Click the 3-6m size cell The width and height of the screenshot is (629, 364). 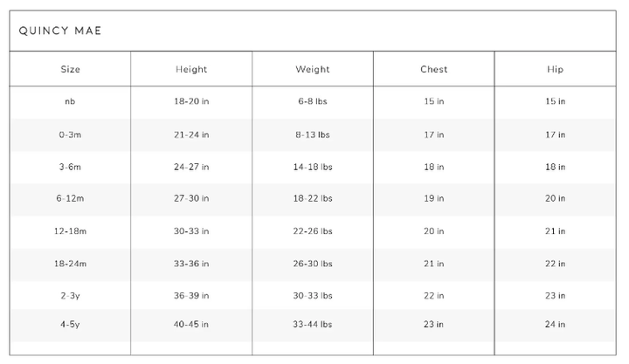(x=70, y=167)
